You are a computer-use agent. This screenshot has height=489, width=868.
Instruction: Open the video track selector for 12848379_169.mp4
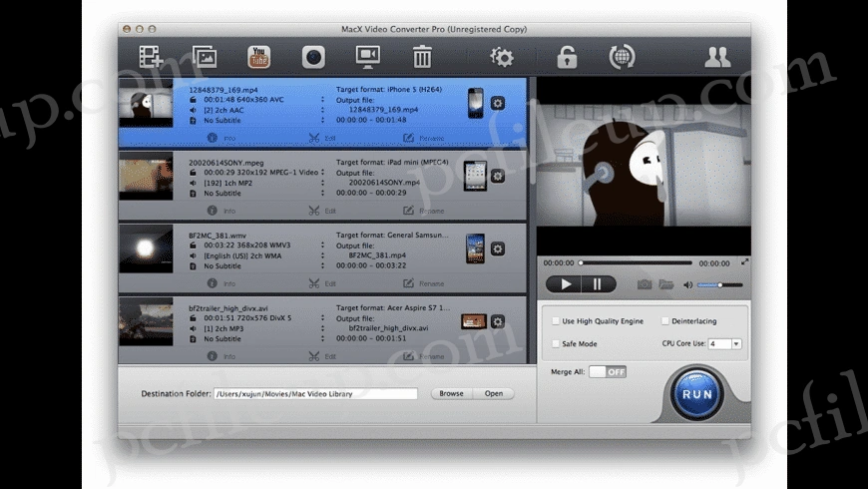click(x=322, y=100)
